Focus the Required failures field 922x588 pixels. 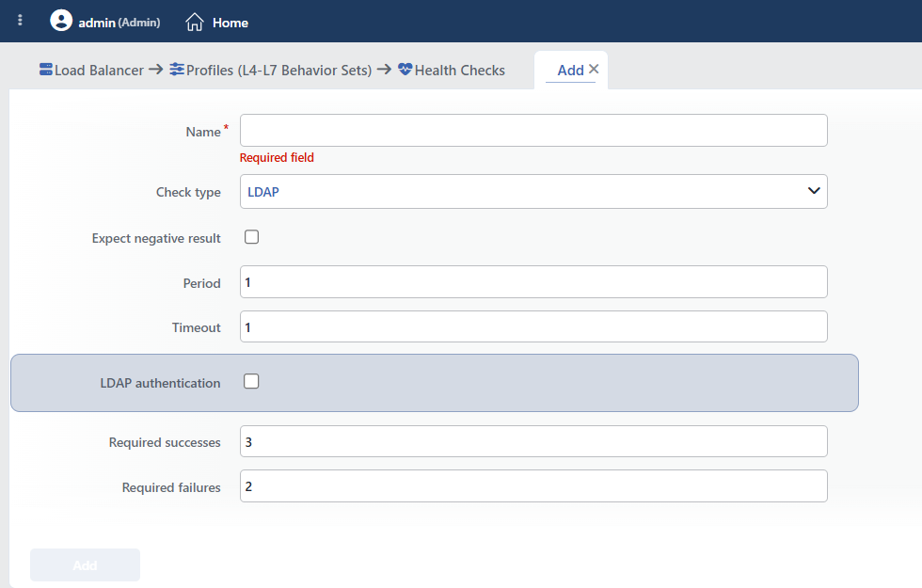tap(533, 485)
